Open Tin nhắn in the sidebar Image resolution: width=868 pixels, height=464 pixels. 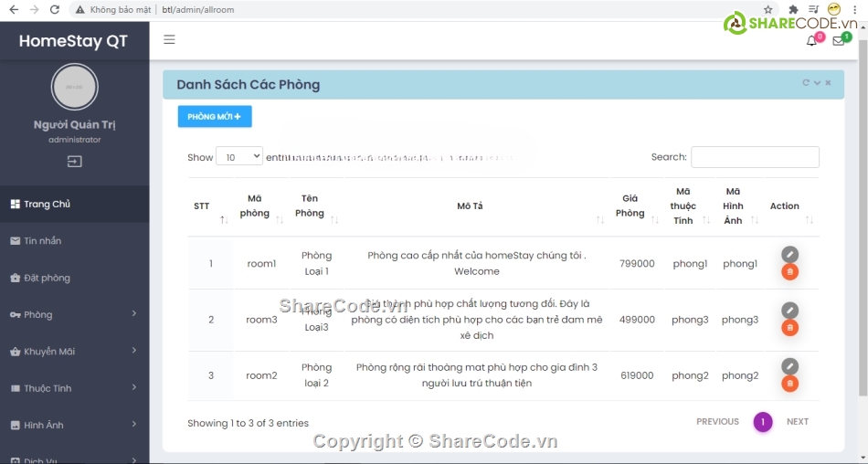pos(74,241)
